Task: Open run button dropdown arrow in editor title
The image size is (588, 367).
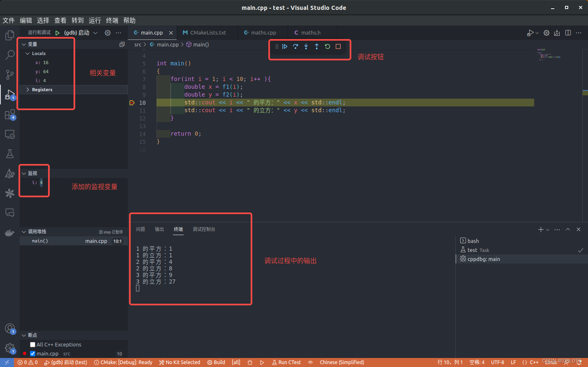Action: (537, 33)
